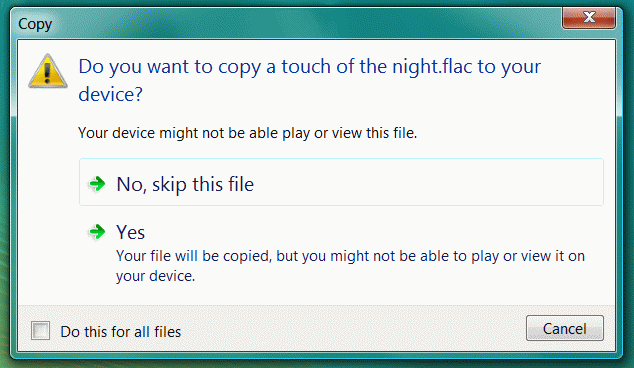Click the Copy title text in title bar

click(x=35, y=24)
